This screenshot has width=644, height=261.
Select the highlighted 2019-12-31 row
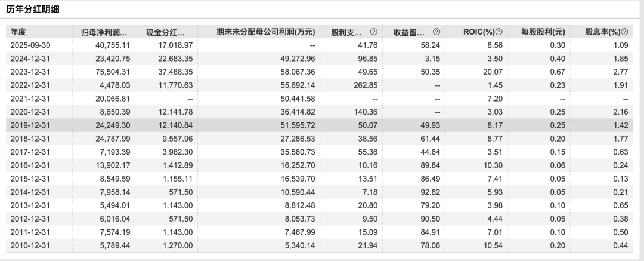point(30,125)
